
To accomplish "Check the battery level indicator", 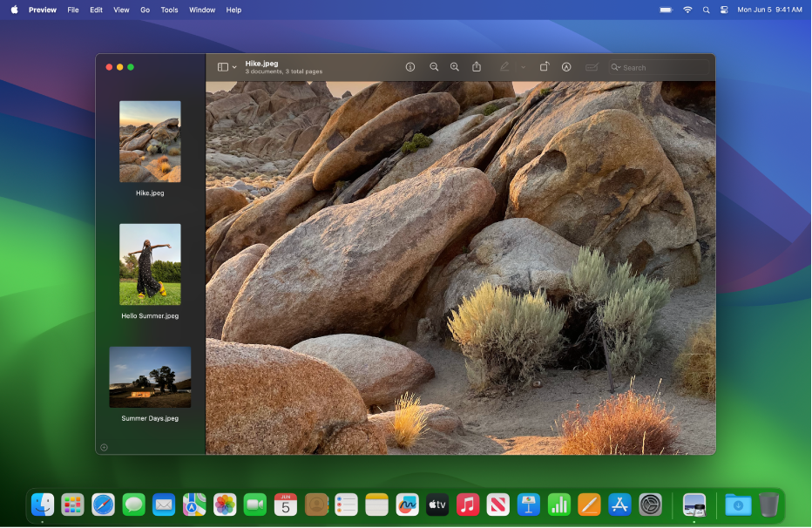I will pyautogui.click(x=665, y=10).
